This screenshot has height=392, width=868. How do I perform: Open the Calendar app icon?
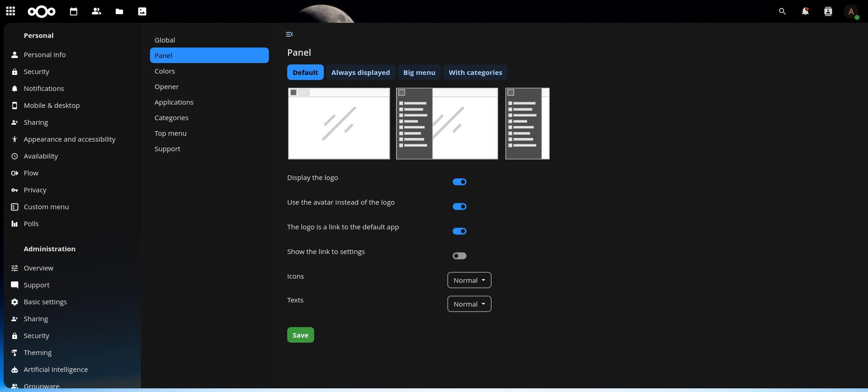click(74, 11)
